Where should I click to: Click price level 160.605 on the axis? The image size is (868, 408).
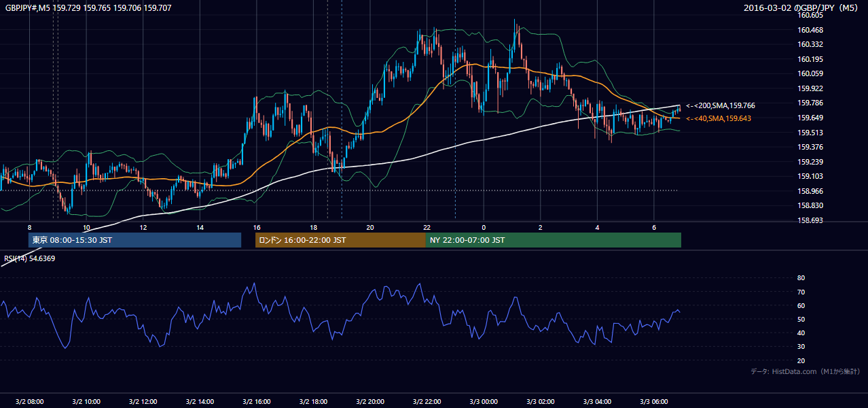click(x=810, y=15)
